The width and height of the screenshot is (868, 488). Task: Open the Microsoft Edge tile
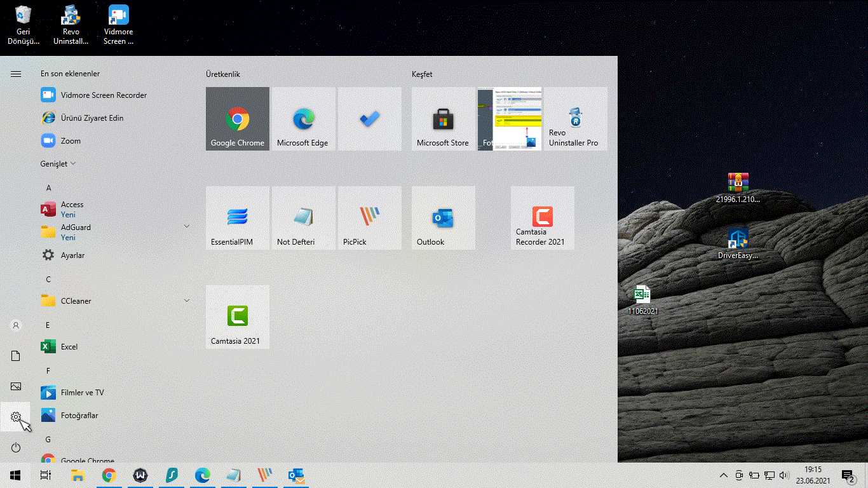pos(304,119)
